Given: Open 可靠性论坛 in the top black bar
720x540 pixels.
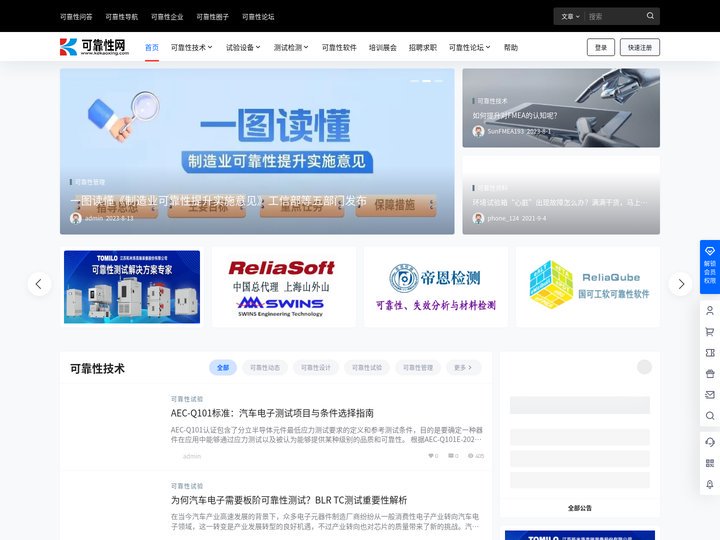Looking at the screenshot, I should click(x=258, y=17).
